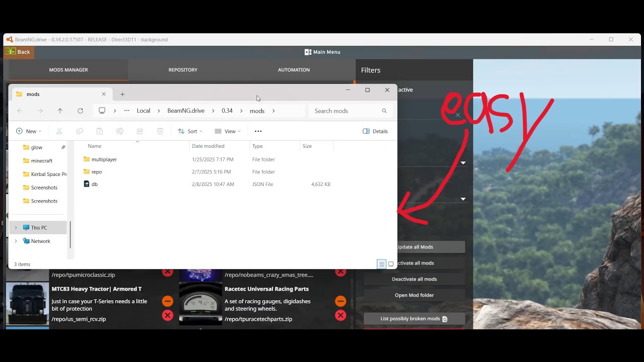
Task: Select This PC in navigation pane
Action: [x=39, y=228]
